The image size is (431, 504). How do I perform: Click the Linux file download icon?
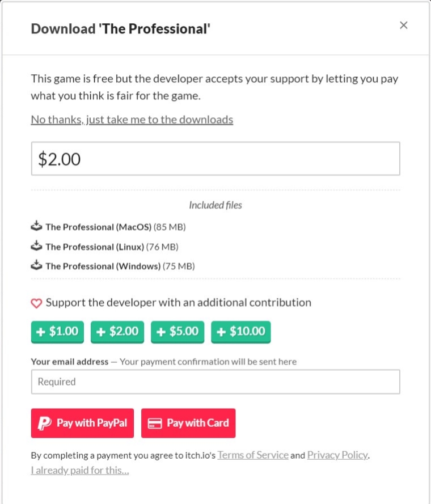click(36, 247)
